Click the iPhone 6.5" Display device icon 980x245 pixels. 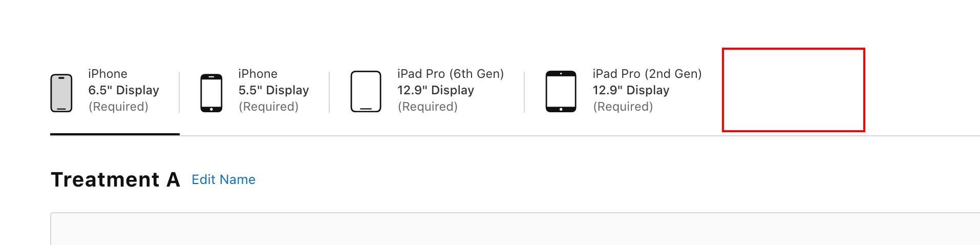[61, 93]
